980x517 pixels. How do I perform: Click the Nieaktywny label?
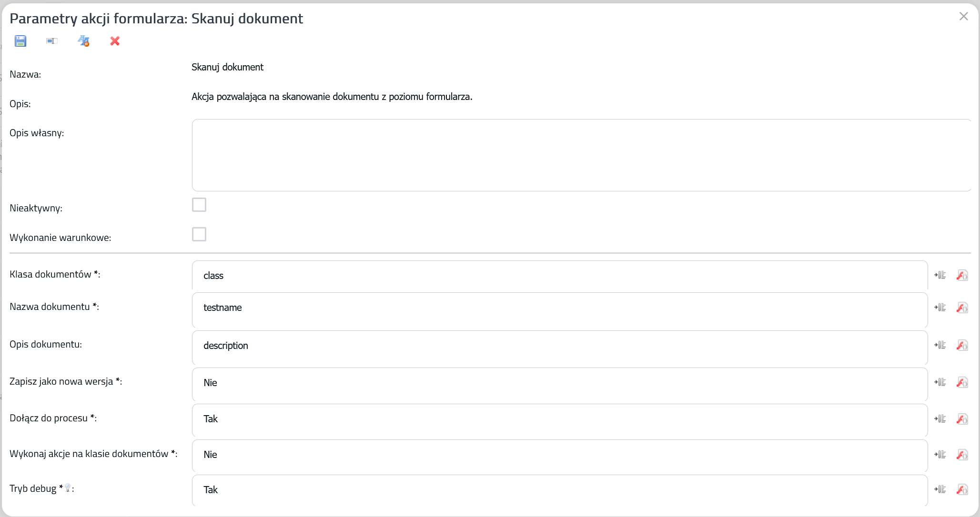point(36,208)
